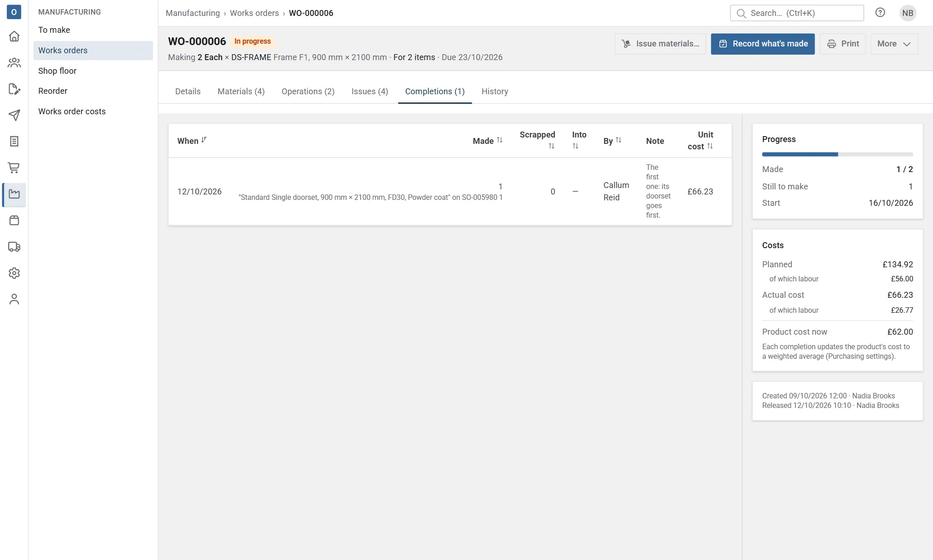Click the Issue materials button
933x560 pixels.
click(x=660, y=44)
